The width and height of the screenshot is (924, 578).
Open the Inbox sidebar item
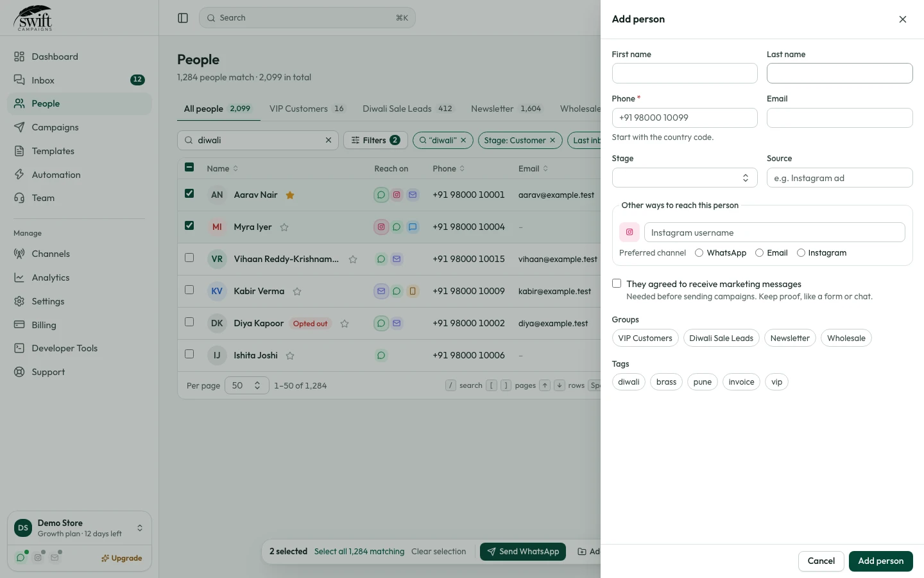80,80
